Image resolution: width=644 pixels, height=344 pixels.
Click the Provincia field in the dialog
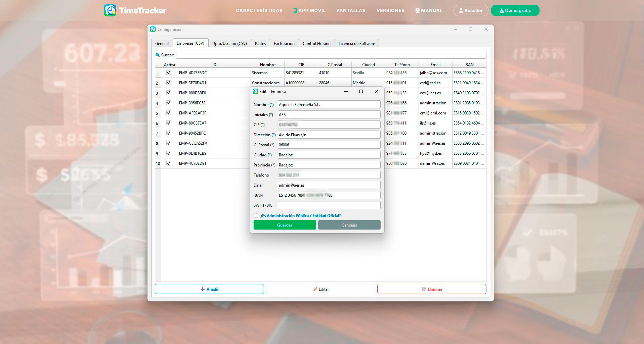point(329,165)
